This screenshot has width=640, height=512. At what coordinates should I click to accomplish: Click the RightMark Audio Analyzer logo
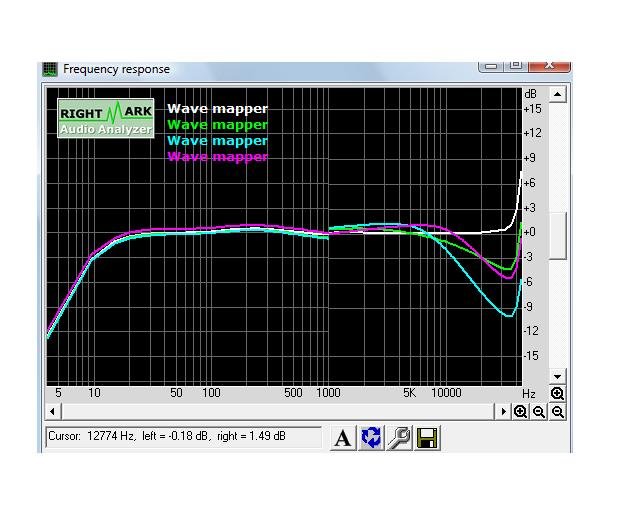coord(106,118)
